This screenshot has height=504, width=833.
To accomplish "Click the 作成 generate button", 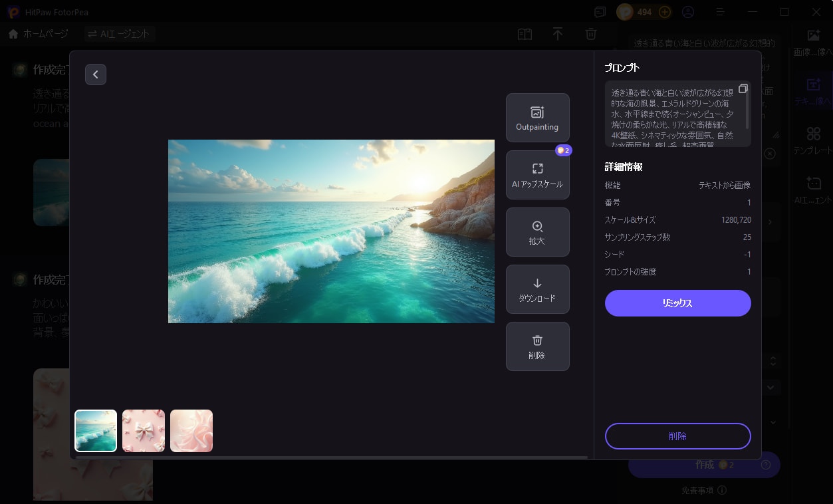I will click(x=704, y=465).
